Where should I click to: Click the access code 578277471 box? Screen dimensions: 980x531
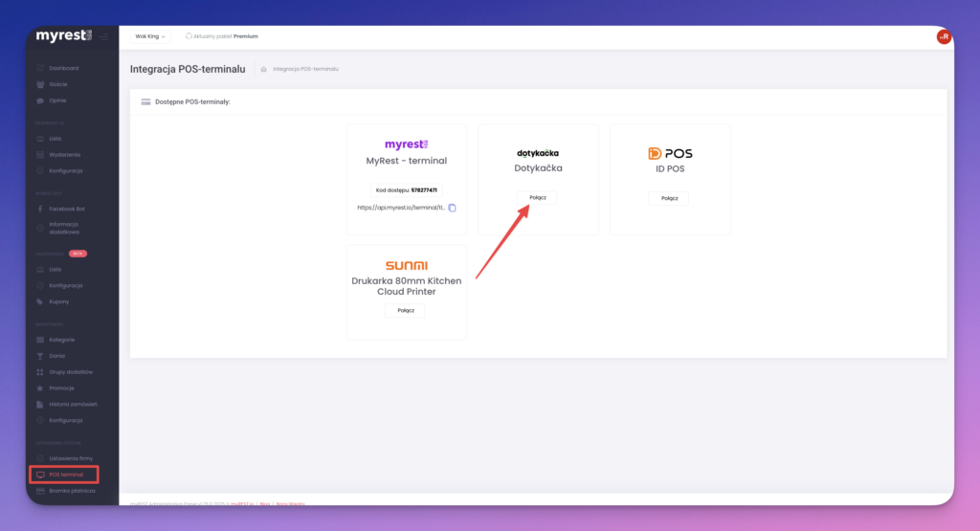(406, 189)
